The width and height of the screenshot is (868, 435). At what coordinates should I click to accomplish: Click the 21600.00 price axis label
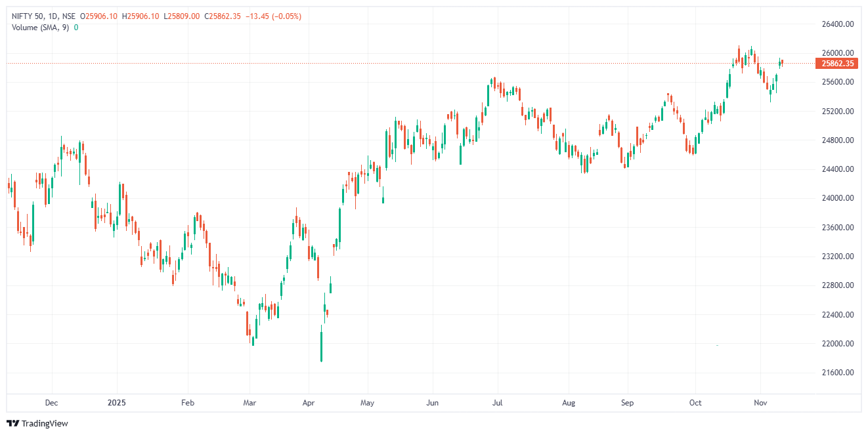[x=836, y=373]
